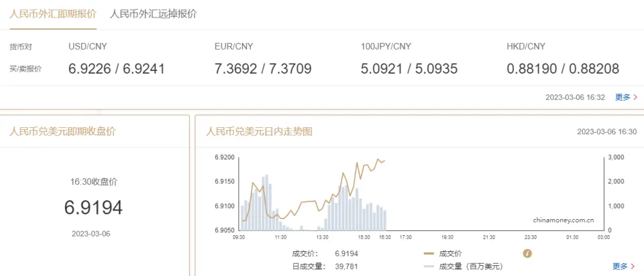Click the 6.9194 closing price value
This screenshot has height=276, width=644.
[x=93, y=208]
